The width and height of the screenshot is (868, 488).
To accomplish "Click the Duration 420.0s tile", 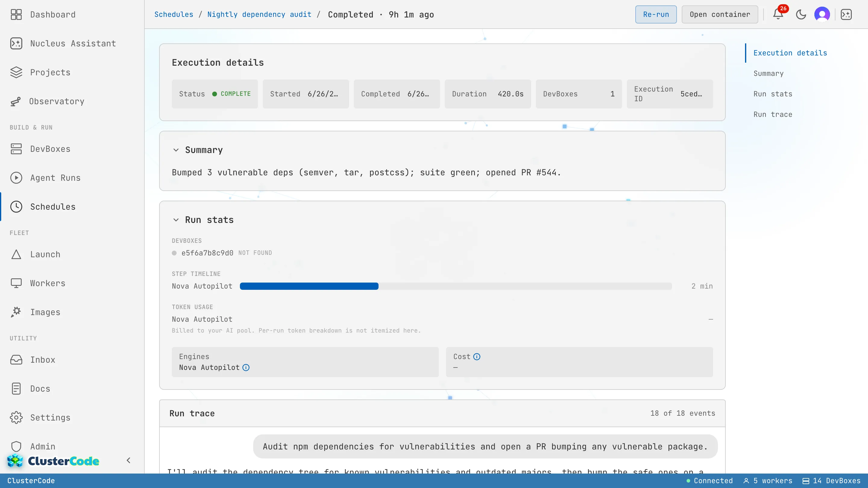I will click(488, 94).
